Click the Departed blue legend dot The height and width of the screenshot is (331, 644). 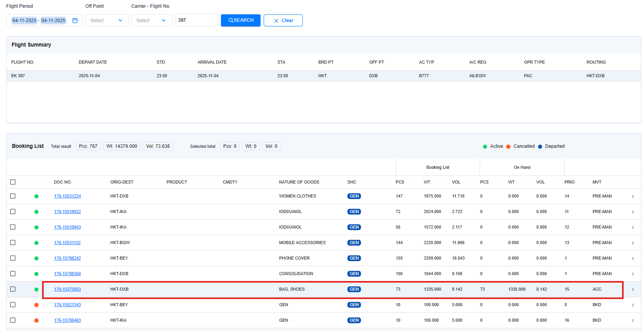(540, 147)
